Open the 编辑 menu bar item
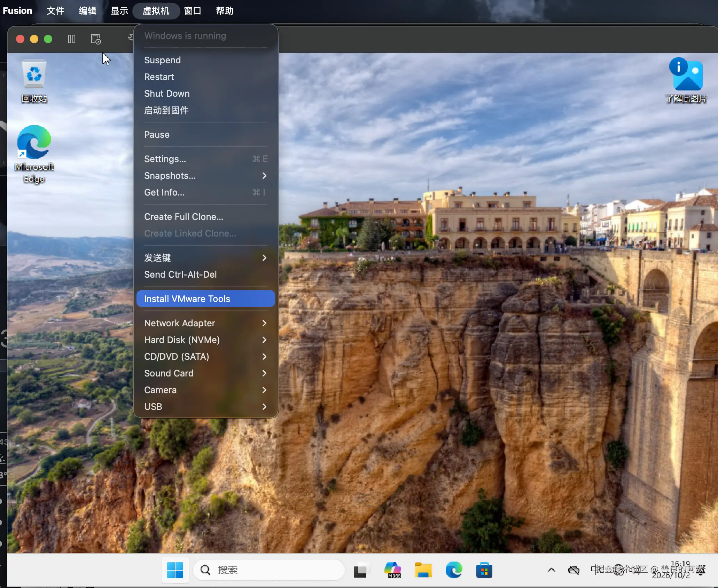 (x=87, y=11)
